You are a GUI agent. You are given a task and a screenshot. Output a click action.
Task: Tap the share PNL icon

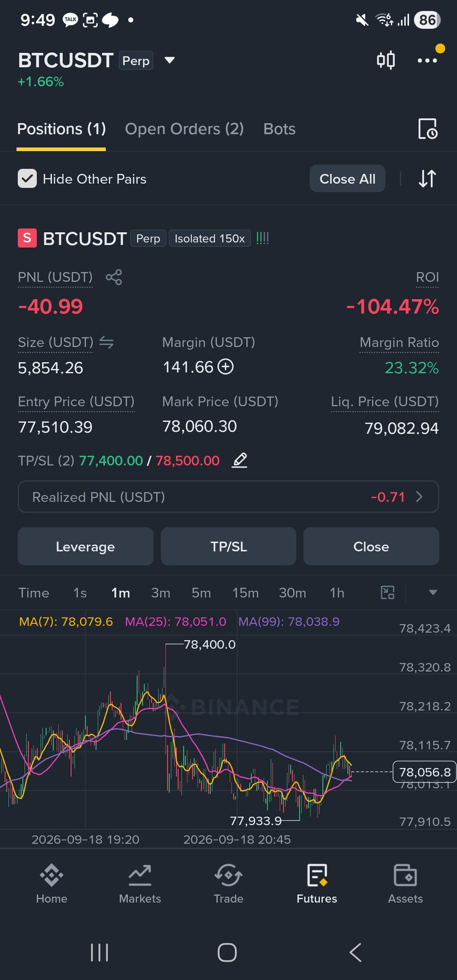tap(114, 277)
